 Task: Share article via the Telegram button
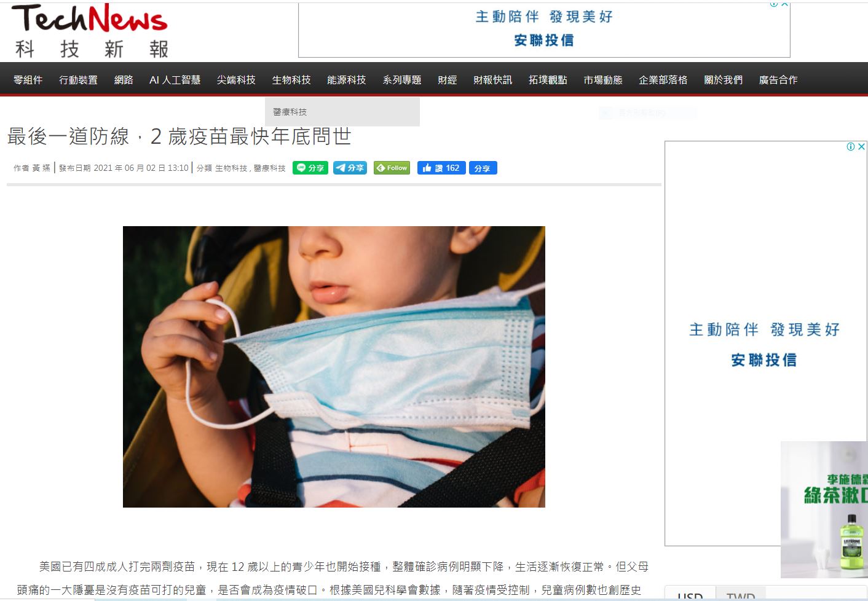click(350, 168)
